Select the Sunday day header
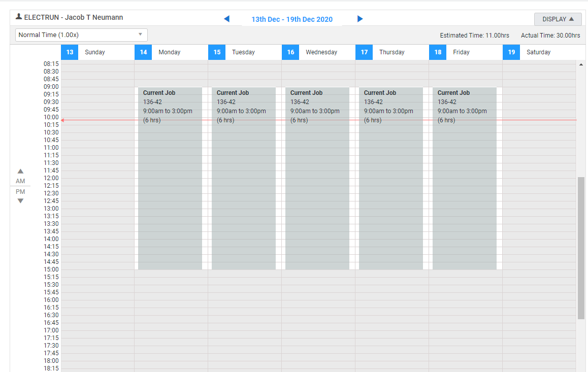The height and width of the screenshot is (372, 588). [x=95, y=52]
